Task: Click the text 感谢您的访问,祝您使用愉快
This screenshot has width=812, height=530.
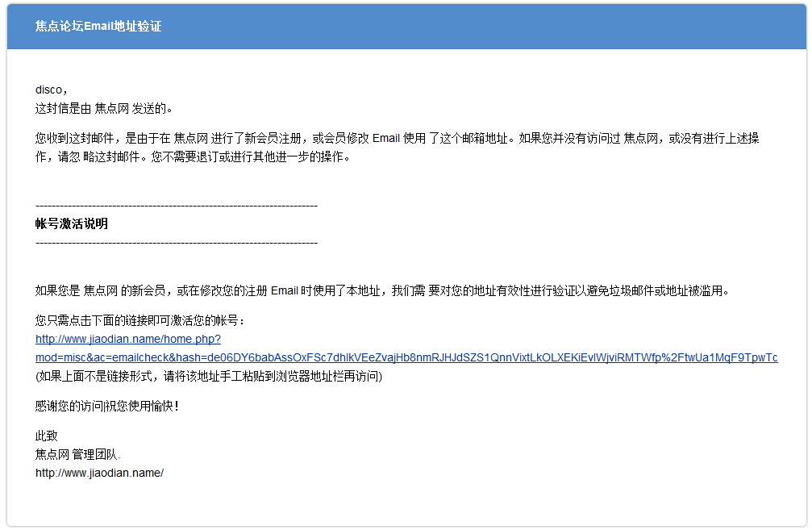Action: click(107, 406)
